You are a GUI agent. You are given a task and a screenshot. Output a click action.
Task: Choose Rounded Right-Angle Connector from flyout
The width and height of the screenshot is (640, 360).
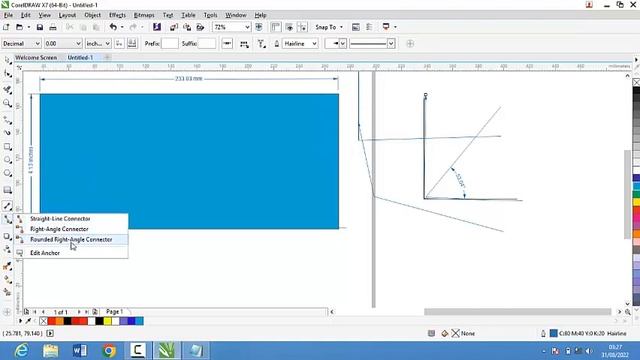[71, 240]
